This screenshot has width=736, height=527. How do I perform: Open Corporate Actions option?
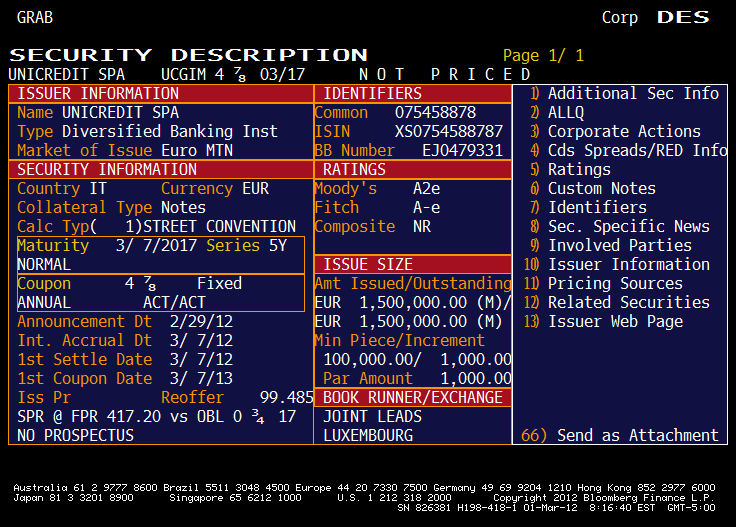point(615,131)
